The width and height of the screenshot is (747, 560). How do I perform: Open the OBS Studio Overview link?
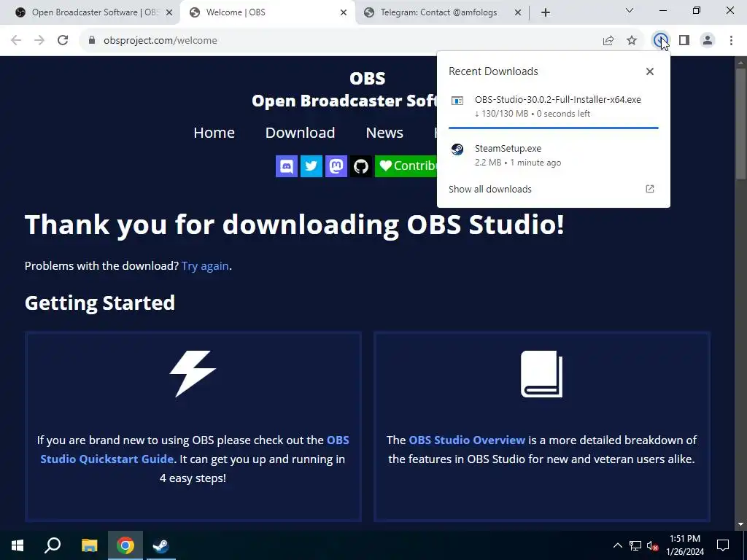467,440
